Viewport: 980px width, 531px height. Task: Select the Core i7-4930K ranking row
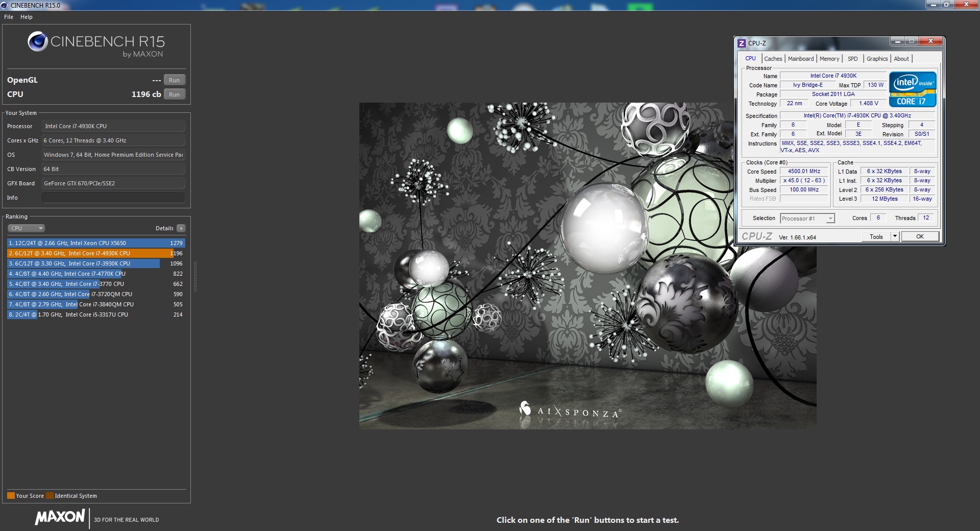(95, 253)
